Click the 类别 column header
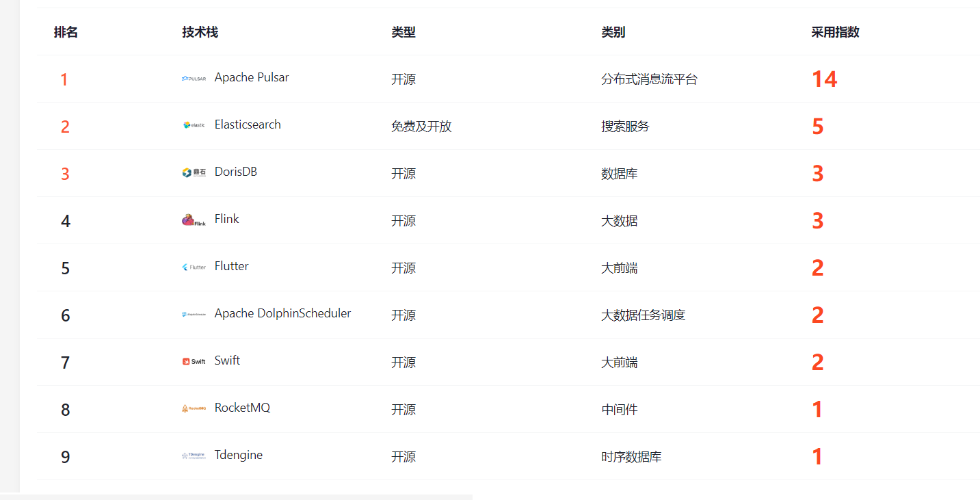Viewport: 980px width, 500px height. 613,32
